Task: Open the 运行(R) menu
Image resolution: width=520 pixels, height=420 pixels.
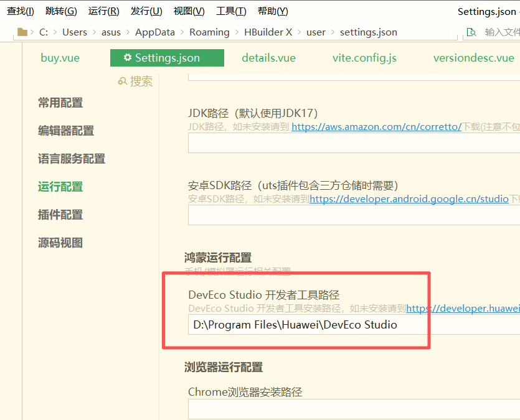Action: pyautogui.click(x=103, y=11)
